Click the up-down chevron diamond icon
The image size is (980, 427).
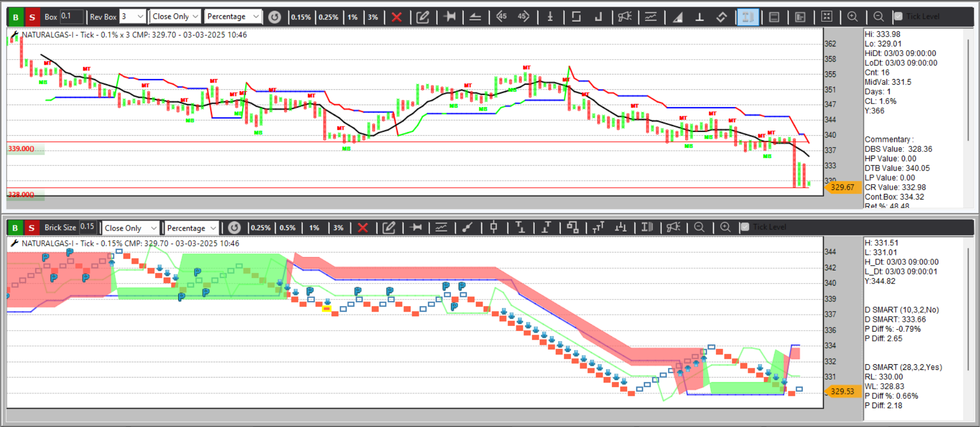pos(721,17)
